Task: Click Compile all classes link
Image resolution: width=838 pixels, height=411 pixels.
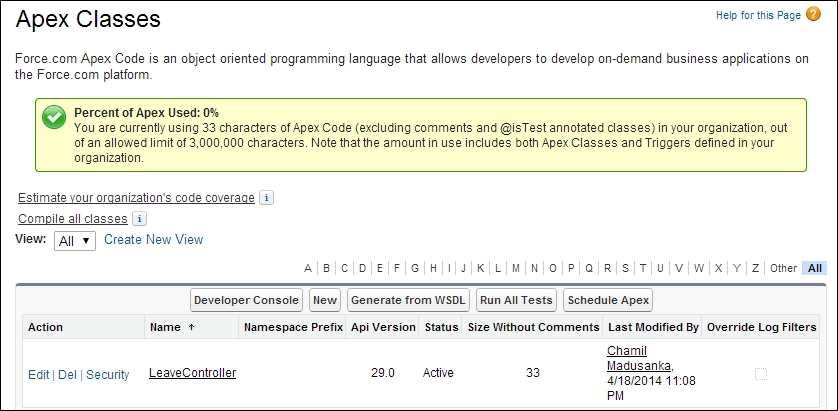Action: coord(73,219)
